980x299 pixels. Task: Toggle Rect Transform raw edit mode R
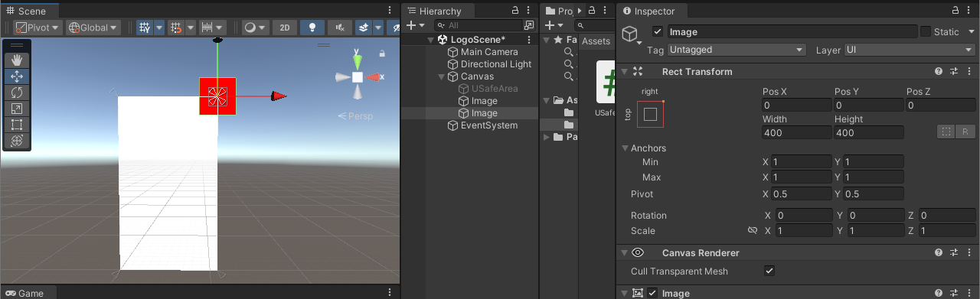(x=966, y=132)
